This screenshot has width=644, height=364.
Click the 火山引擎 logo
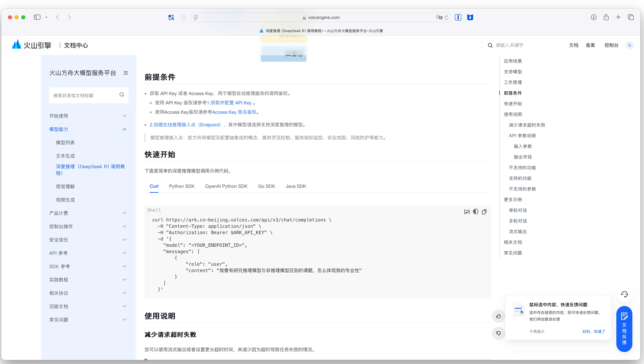coord(31,45)
